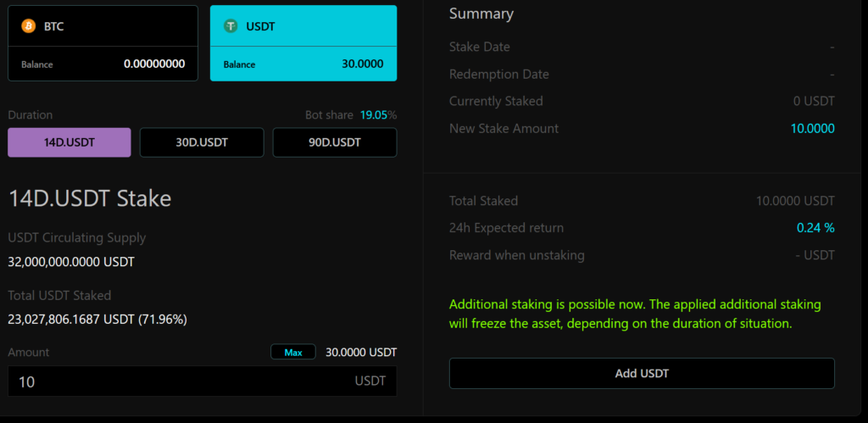Click the BTC balance value 0.00000000

coord(154,64)
